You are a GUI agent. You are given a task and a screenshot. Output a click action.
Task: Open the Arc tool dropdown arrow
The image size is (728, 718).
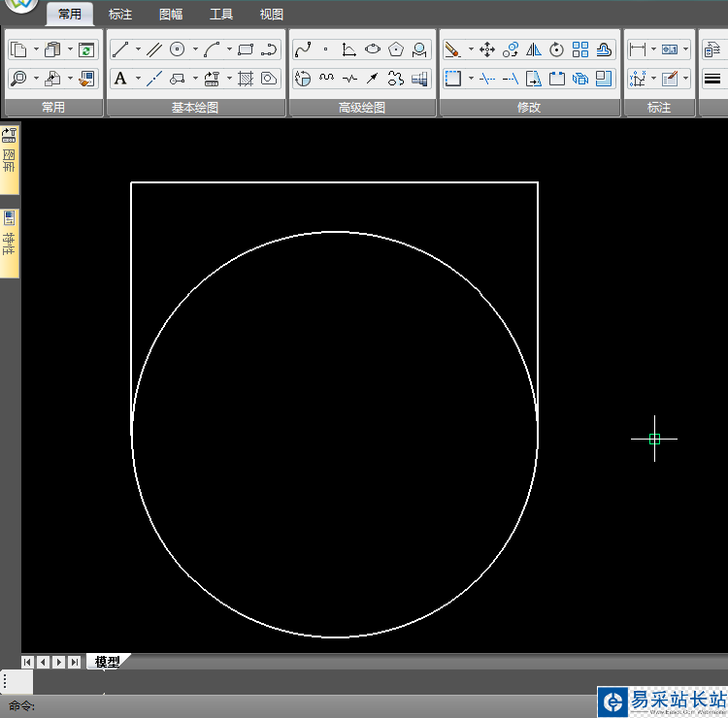tap(229, 49)
